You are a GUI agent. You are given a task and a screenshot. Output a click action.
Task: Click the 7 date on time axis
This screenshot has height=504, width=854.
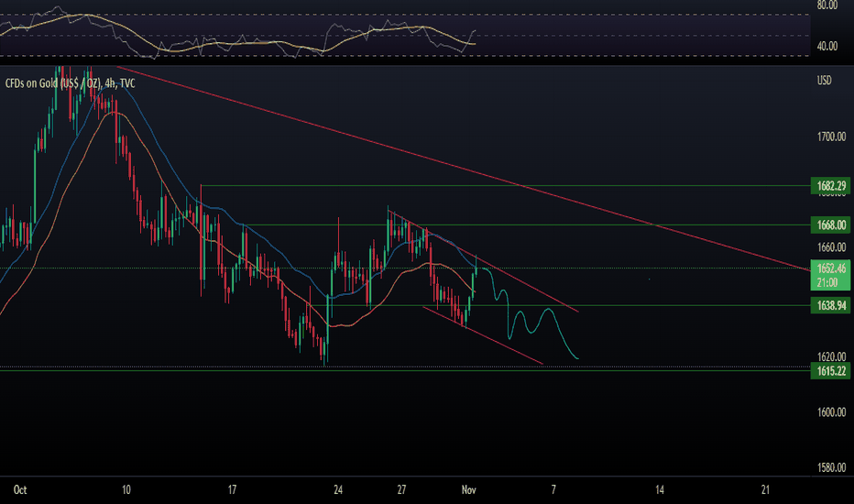pos(553,490)
